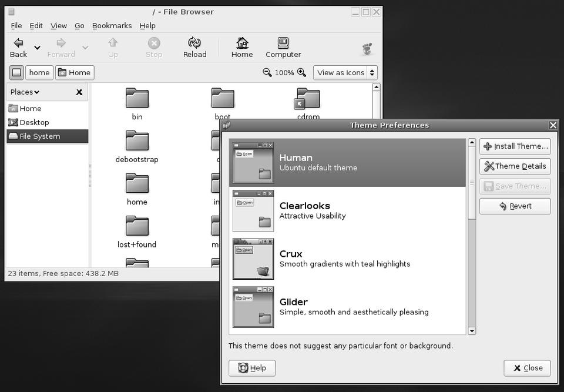The image size is (564, 392).
Task: Zoom in with the magnifier plus icon
Action: pyautogui.click(x=301, y=72)
